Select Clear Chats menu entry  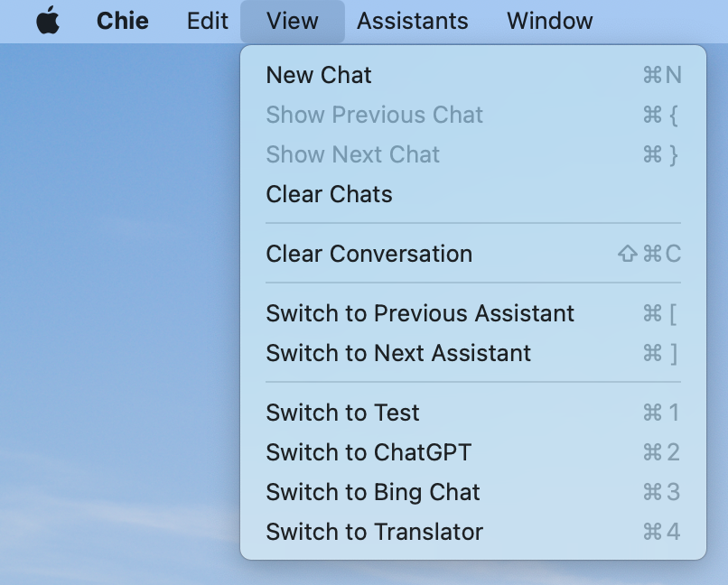[x=473, y=194]
